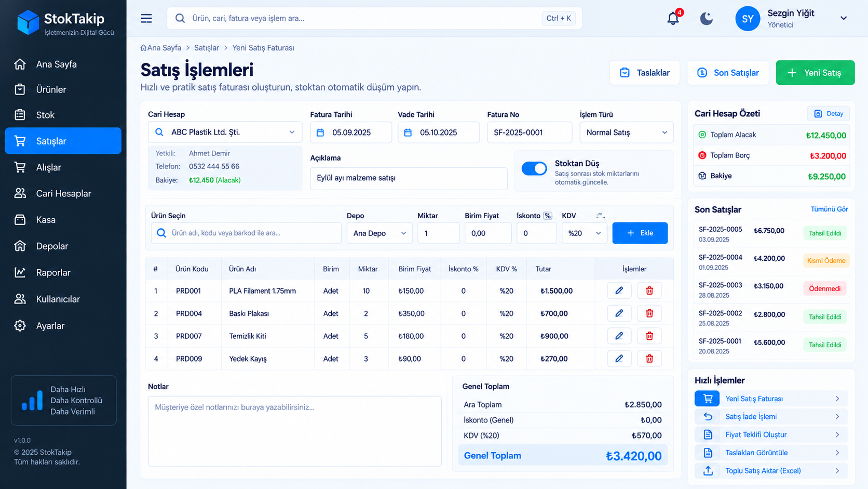Delete the Baskı Plakası row
This screenshot has height=489, width=868.
pos(649,313)
